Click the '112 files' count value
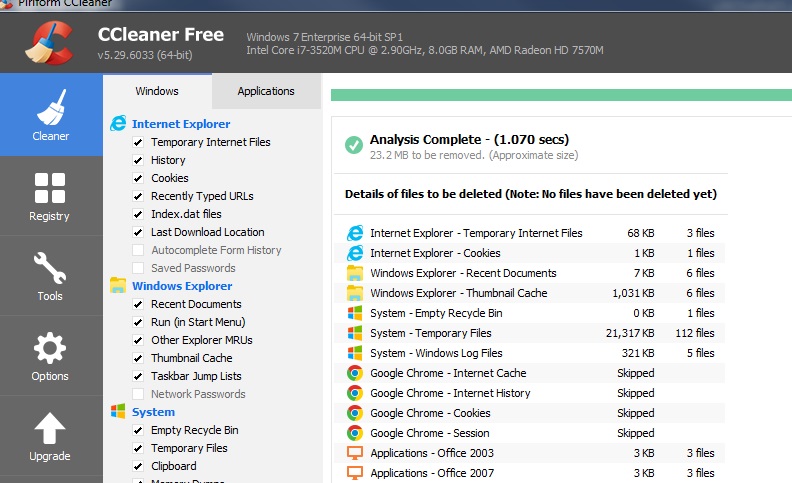The height and width of the screenshot is (483, 792). (695, 333)
